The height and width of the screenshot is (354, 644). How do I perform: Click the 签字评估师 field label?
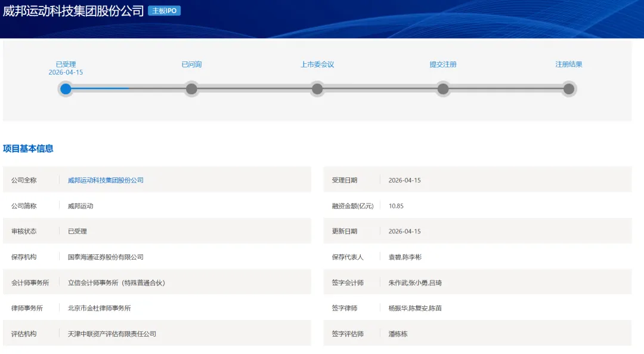point(348,334)
